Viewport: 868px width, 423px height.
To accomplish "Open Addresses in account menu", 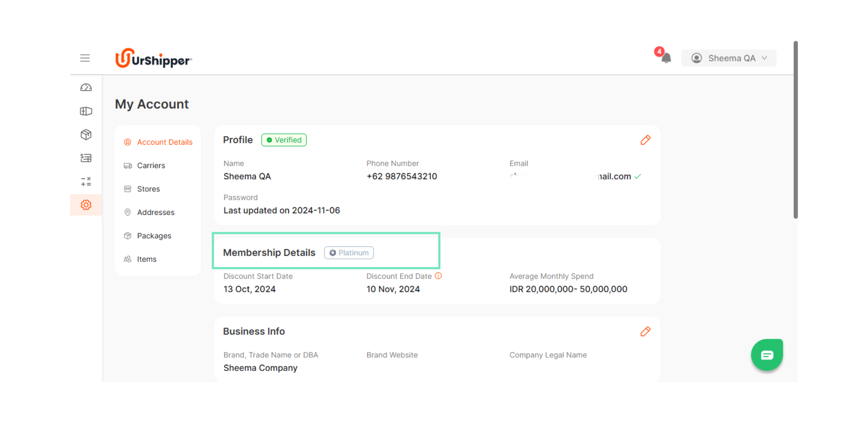I will coord(156,212).
